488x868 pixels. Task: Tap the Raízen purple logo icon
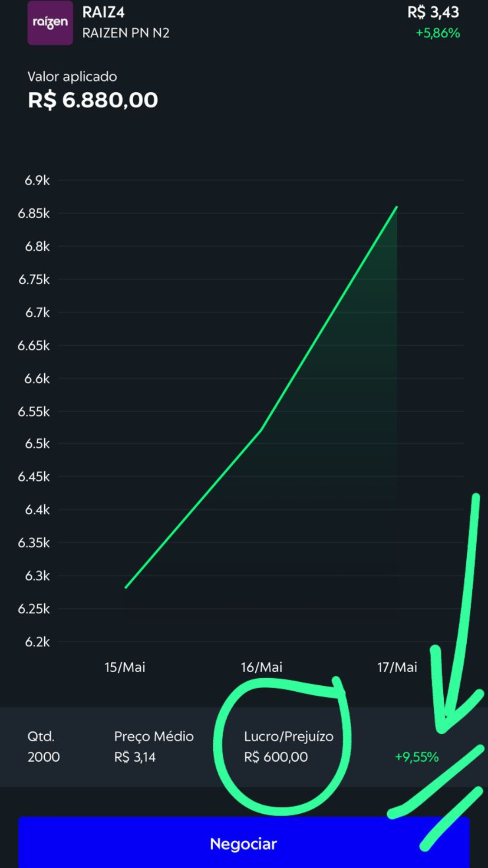point(50,23)
